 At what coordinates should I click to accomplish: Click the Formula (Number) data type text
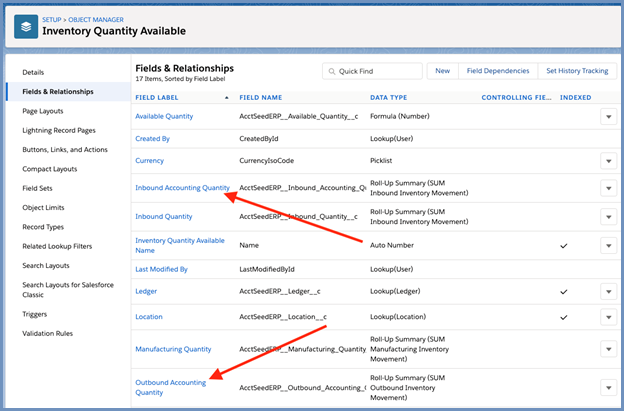pyautogui.click(x=400, y=117)
